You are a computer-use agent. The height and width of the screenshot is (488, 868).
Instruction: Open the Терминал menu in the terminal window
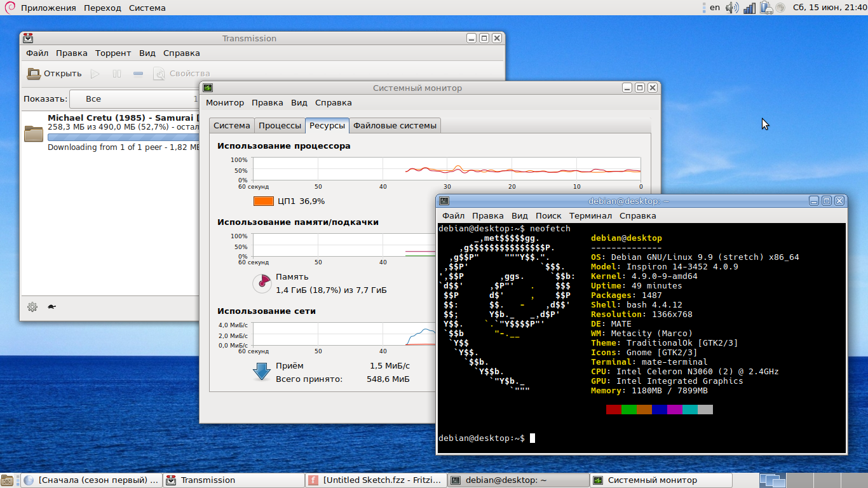point(590,216)
